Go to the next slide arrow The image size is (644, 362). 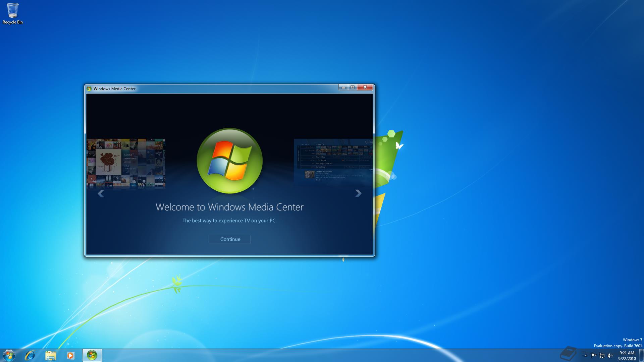pyautogui.click(x=358, y=193)
